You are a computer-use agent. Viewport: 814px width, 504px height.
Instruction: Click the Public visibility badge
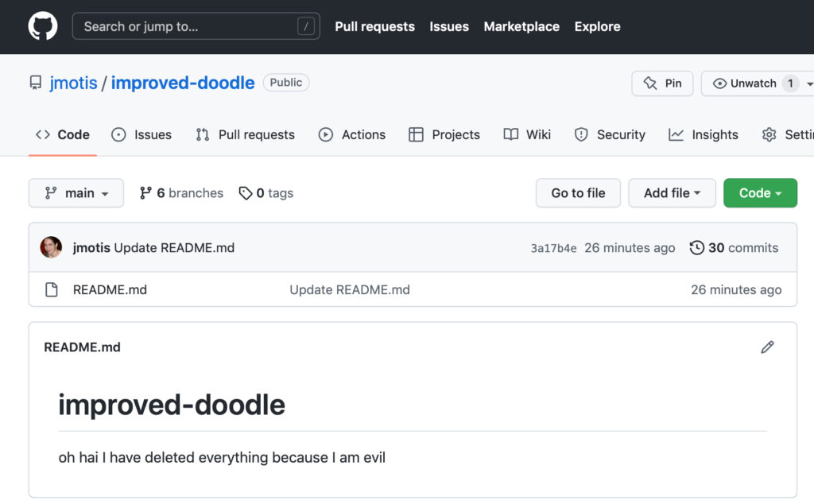coord(286,83)
